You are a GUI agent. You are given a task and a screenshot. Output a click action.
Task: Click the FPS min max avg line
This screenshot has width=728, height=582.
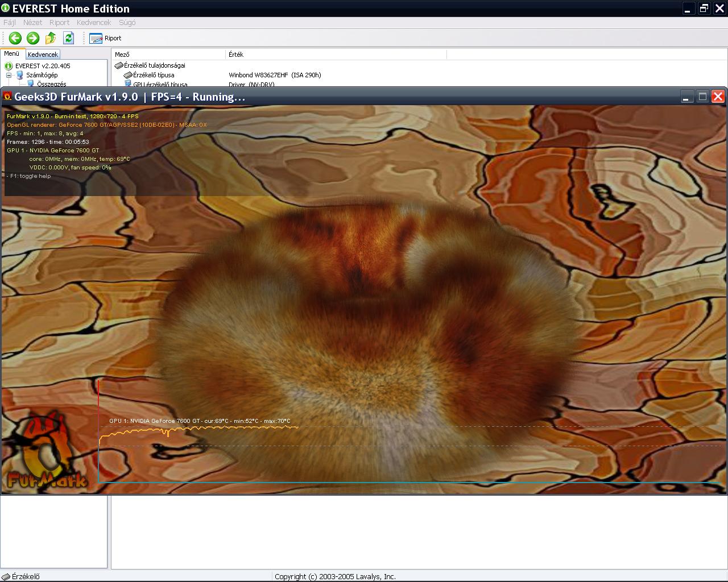45,134
